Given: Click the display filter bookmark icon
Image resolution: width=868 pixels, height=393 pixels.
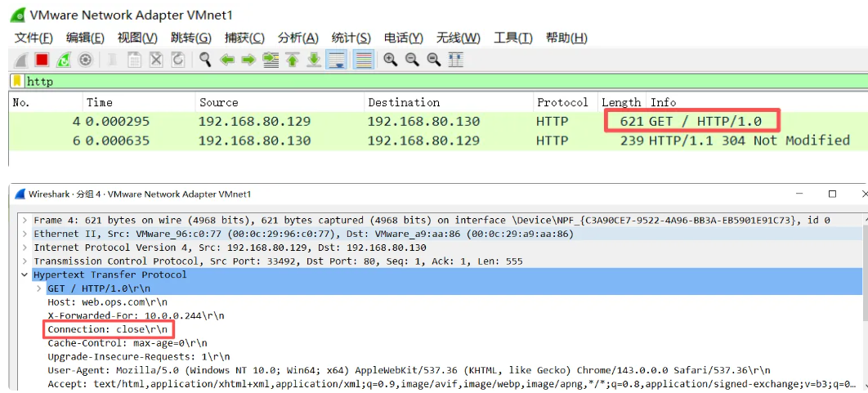Looking at the screenshot, I should pyautogui.click(x=17, y=81).
